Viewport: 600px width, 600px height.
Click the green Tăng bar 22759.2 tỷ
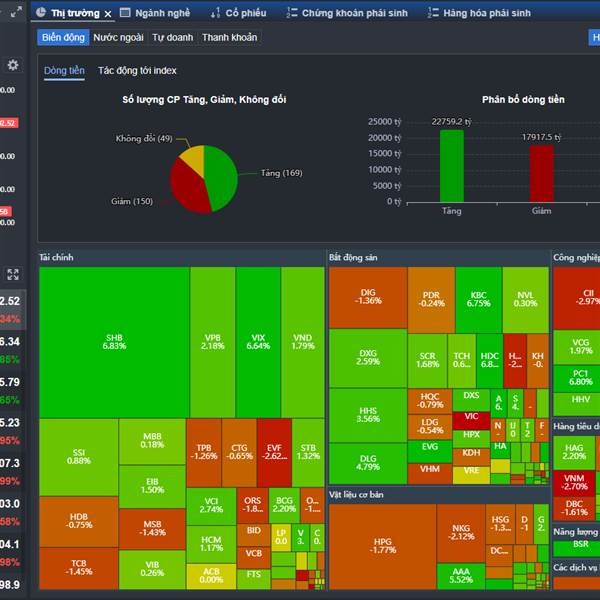click(452, 166)
